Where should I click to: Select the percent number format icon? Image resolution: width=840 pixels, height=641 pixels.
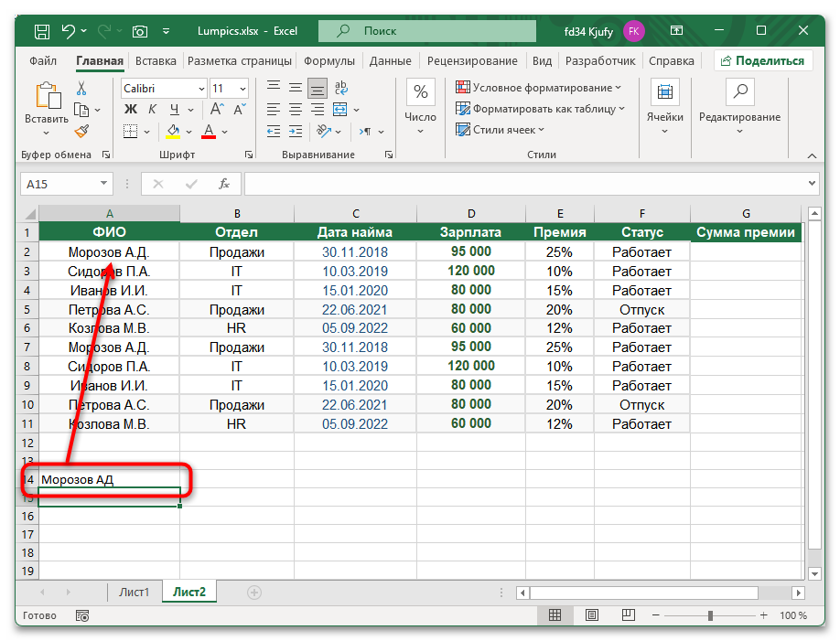point(419,90)
